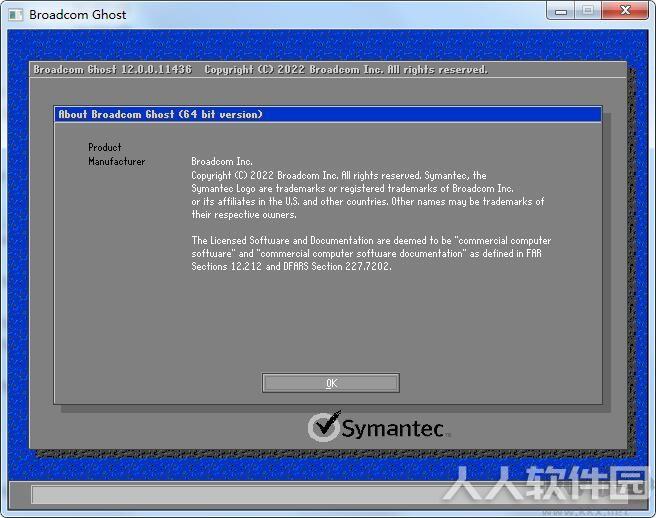Click the 'their respective owners.' line

coord(244,215)
